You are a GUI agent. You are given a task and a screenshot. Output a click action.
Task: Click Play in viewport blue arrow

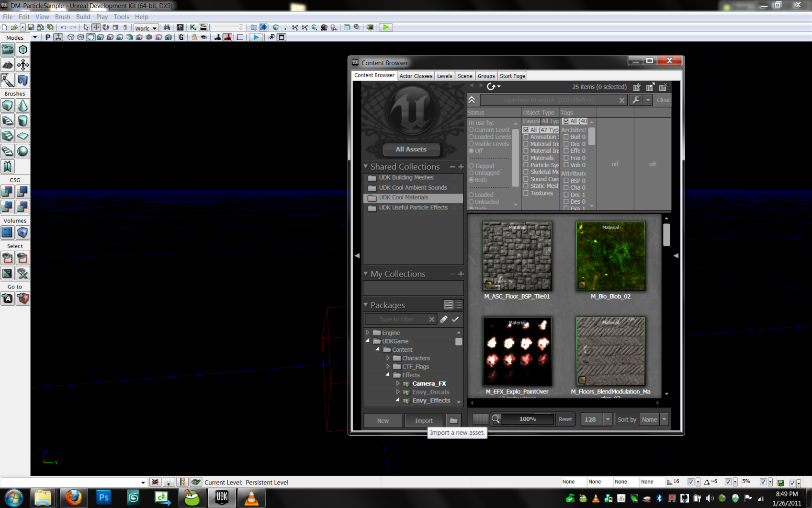pos(256,37)
